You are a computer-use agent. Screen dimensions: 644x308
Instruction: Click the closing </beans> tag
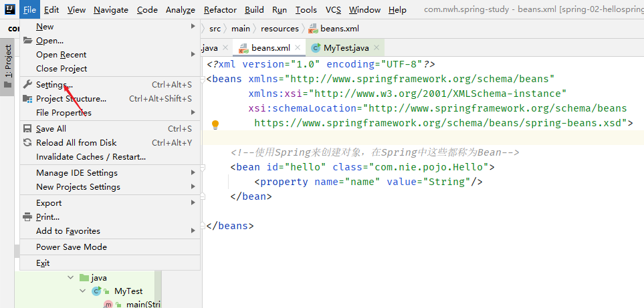click(231, 226)
